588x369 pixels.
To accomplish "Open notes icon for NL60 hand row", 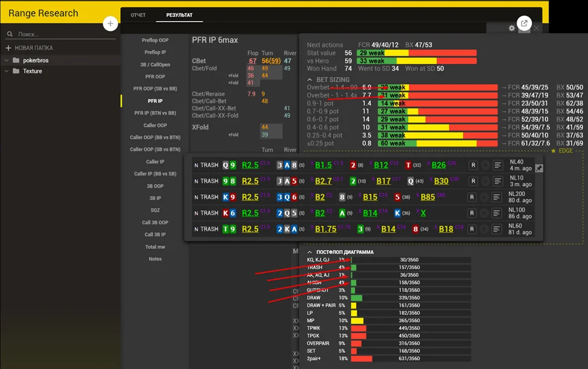I will (x=498, y=229).
